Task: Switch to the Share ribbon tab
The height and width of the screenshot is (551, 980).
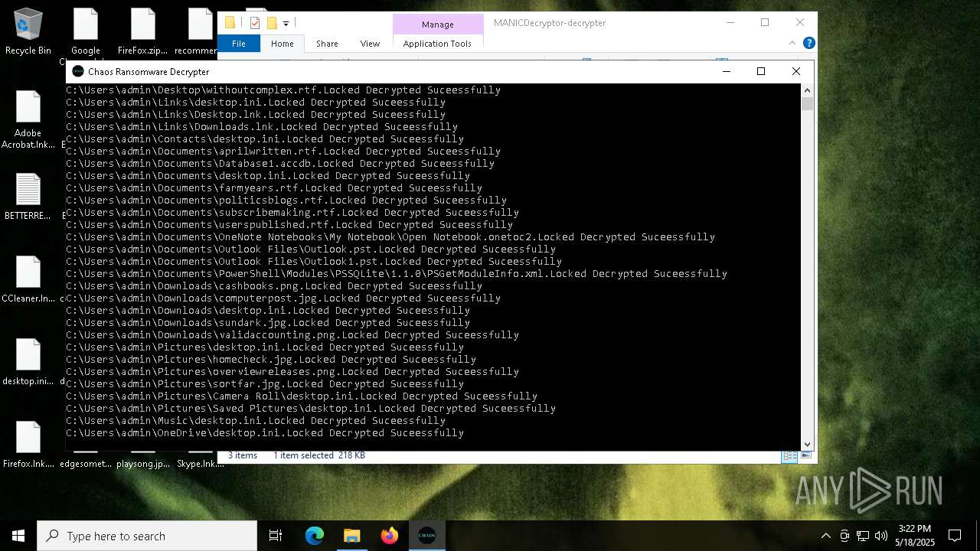Action: pos(327,44)
